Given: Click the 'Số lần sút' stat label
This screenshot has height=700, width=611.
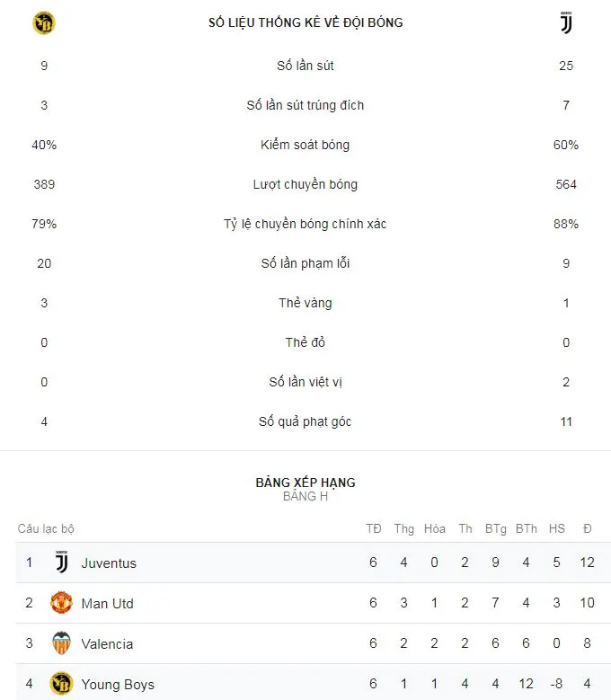Looking at the screenshot, I should point(305,66).
